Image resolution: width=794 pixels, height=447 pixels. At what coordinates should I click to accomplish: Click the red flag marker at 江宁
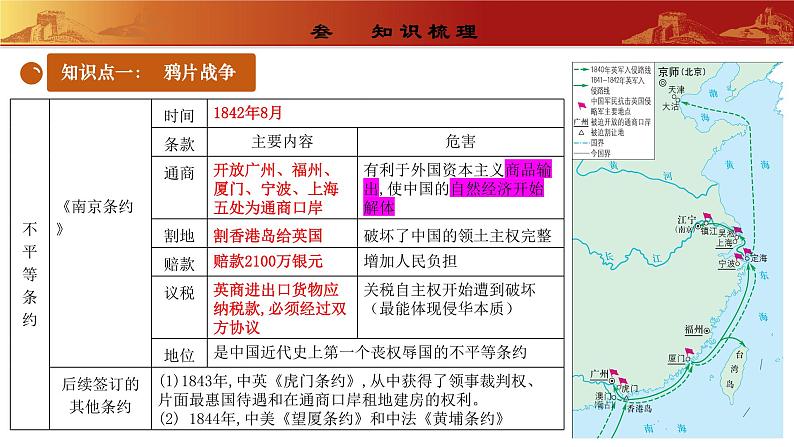click(707, 217)
